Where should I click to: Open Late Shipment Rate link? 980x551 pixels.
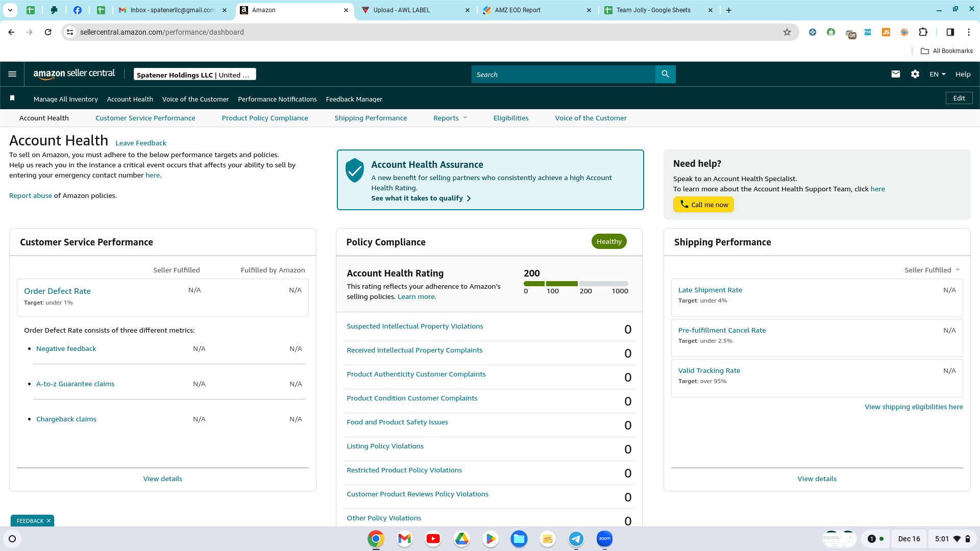[710, 290]
